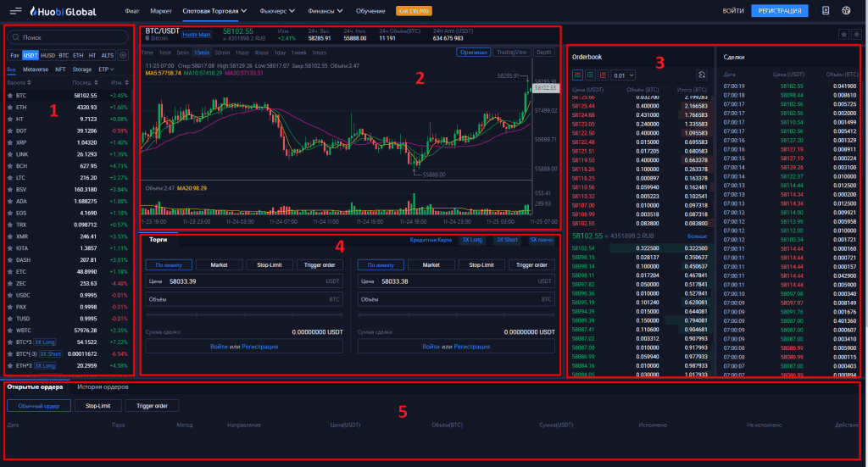
Task: Focus the Поиск search input
Action: [x=68, y=37]
